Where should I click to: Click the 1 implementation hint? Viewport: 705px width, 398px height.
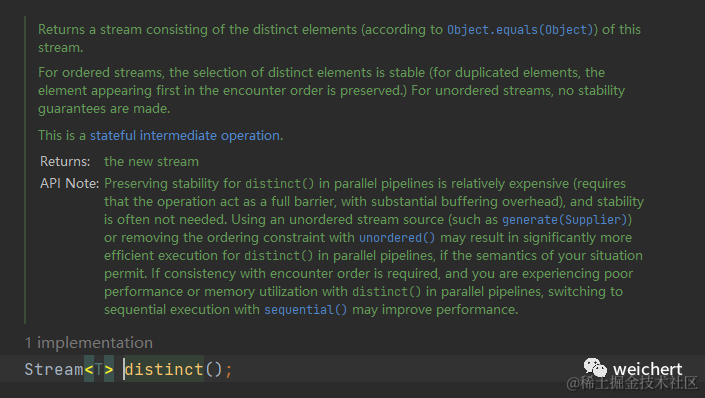(89, 343)
